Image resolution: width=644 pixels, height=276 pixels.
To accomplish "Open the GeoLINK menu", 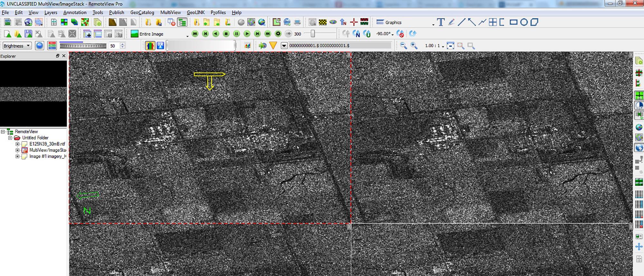I will [x=195, y=12].
